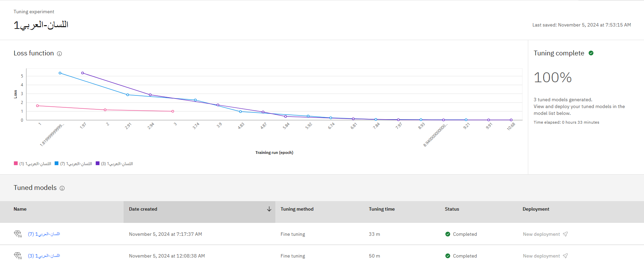Click the (1) legend label text

[35, 164]
